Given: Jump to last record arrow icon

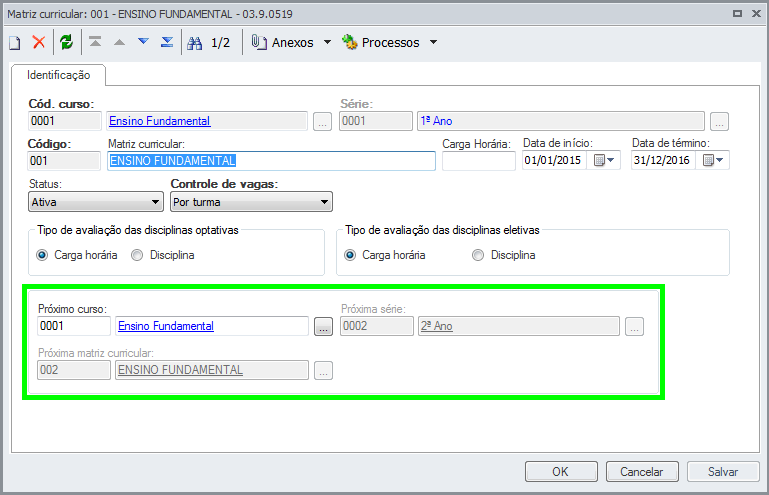Looking at the screenshot, I should point(167,42).
